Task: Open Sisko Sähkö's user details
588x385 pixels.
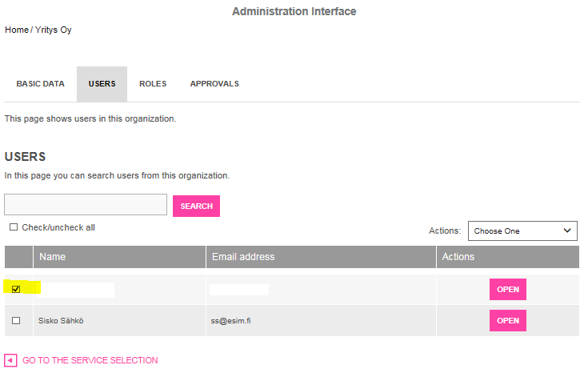Action: 508,320
